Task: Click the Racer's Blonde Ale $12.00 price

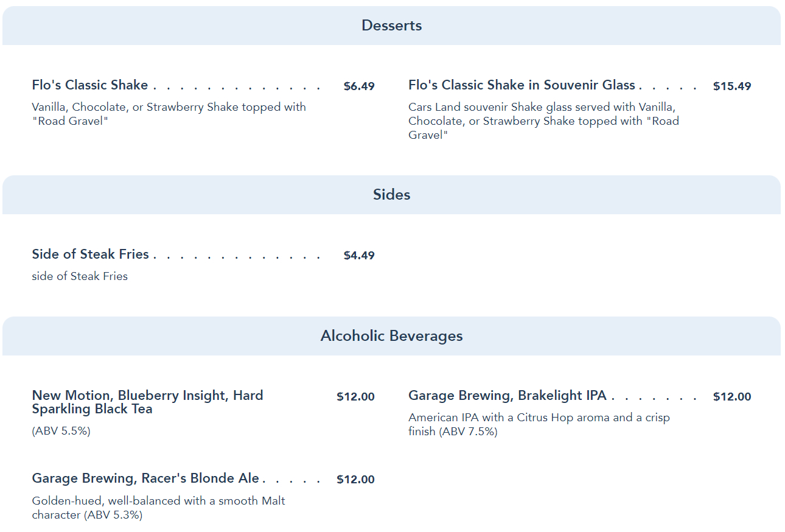Action: (355, 480)
